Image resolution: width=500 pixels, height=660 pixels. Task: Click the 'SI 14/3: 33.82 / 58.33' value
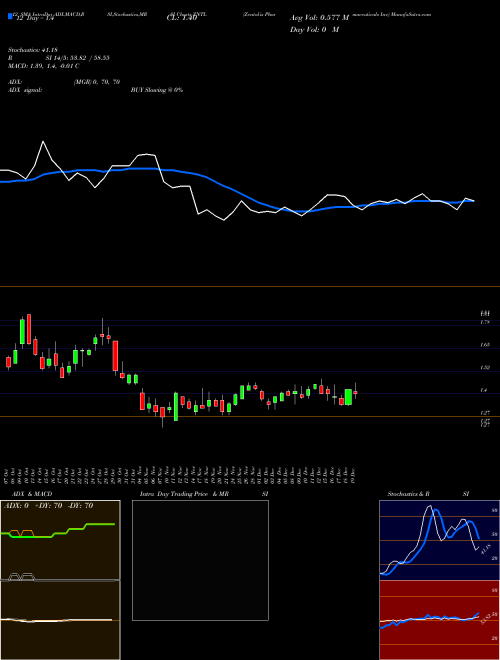click(x=78, y=58)
